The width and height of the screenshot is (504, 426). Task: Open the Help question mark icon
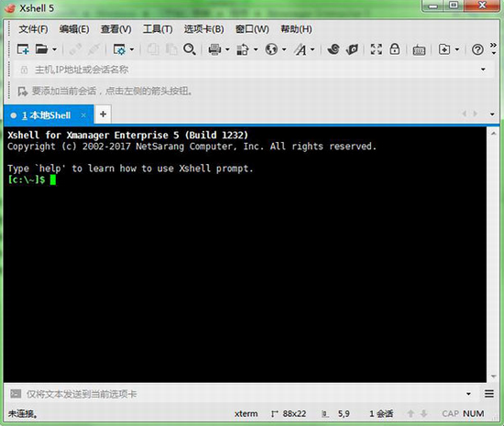tap(477, 49)
